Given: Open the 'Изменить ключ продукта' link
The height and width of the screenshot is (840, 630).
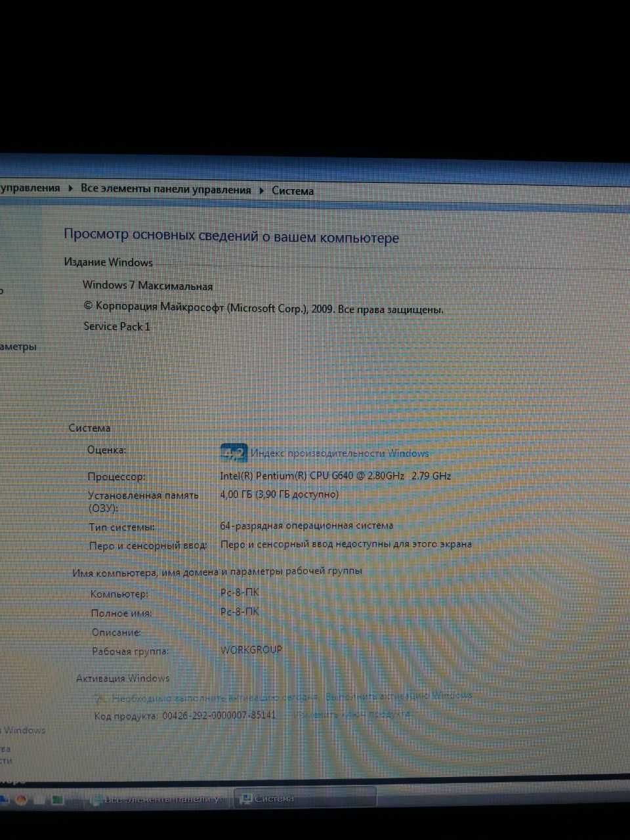Looking at the screenshot, I should tap(353, 714).
